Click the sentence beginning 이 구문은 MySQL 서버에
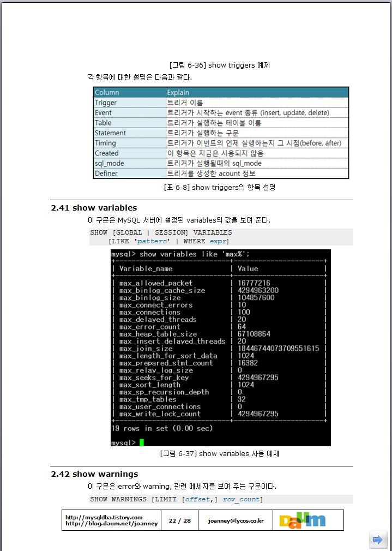 pos(179,220)
